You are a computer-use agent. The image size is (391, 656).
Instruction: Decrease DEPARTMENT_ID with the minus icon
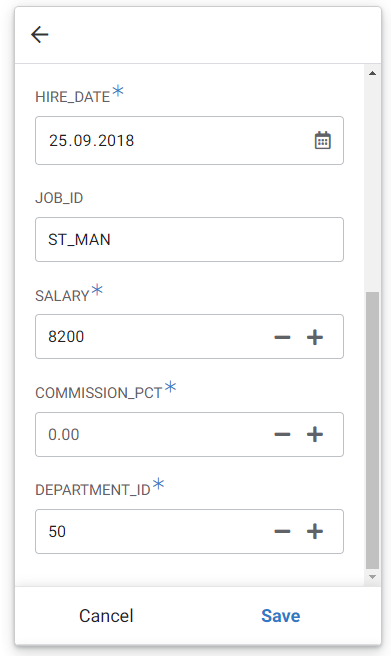coord(282,531)
